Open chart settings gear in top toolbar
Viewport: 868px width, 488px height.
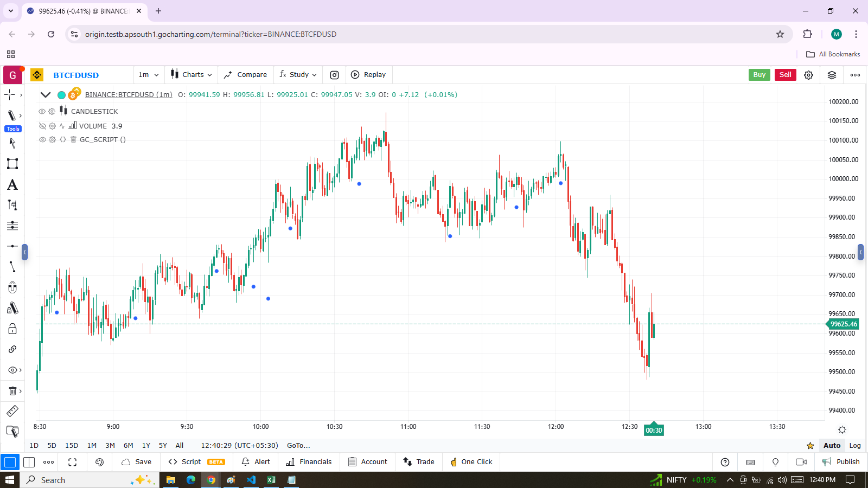pyautogui.click(x=808, y=75)
